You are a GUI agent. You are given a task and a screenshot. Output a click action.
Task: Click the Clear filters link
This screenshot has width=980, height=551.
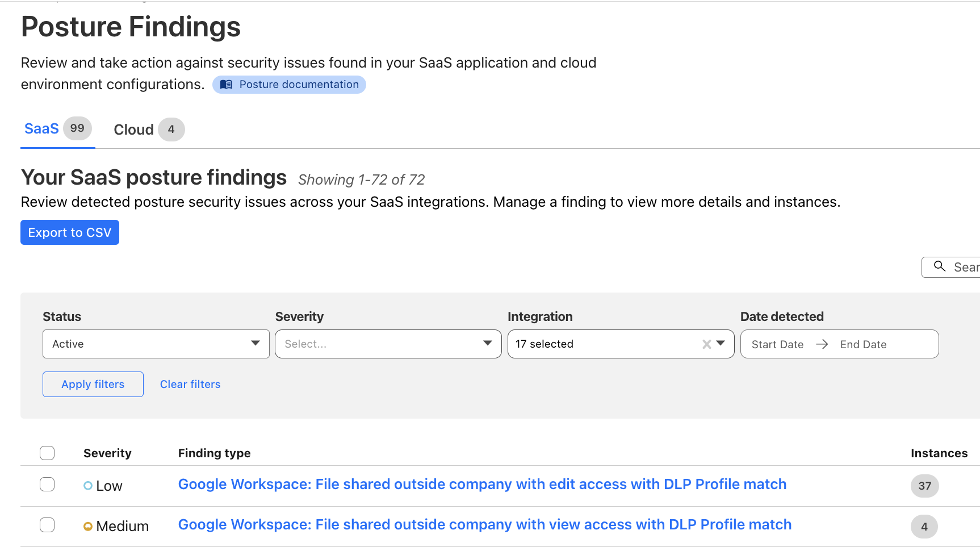click(190, 384)
